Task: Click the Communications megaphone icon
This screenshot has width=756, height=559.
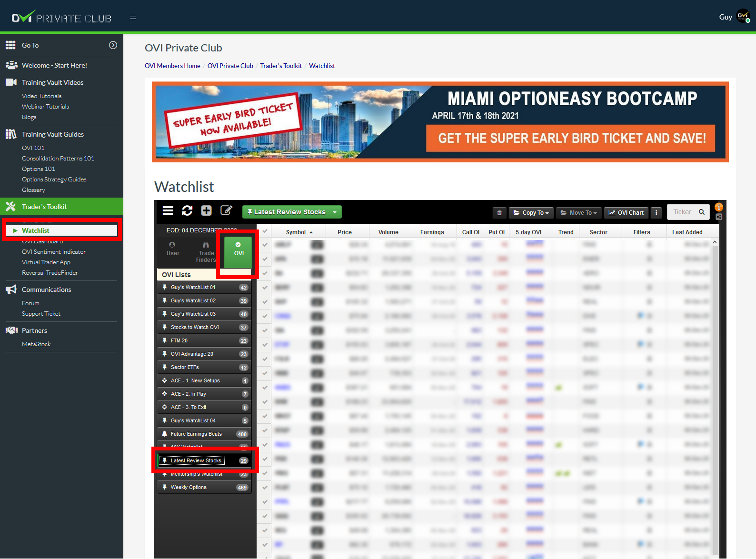Action: (x=11, y=289)
